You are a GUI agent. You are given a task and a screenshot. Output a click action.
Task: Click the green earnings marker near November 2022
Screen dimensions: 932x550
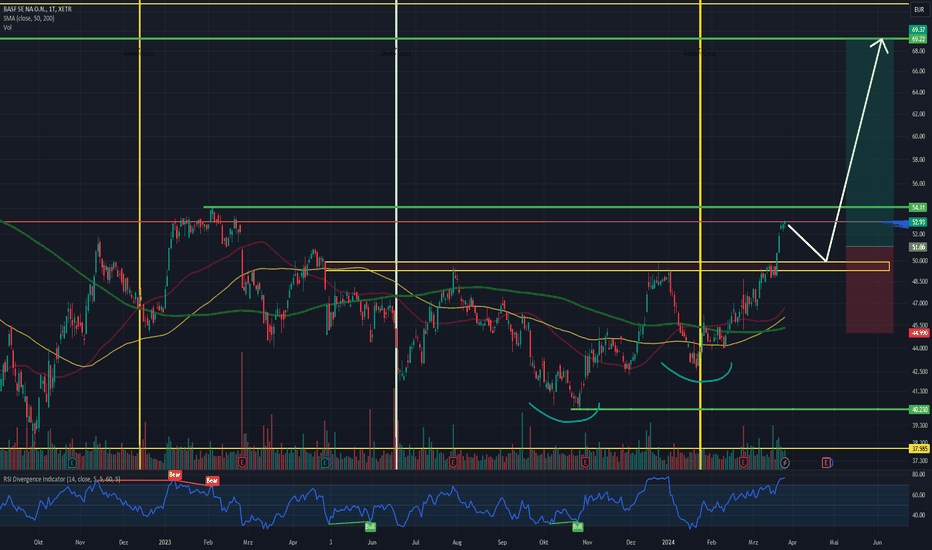(73, 462)
